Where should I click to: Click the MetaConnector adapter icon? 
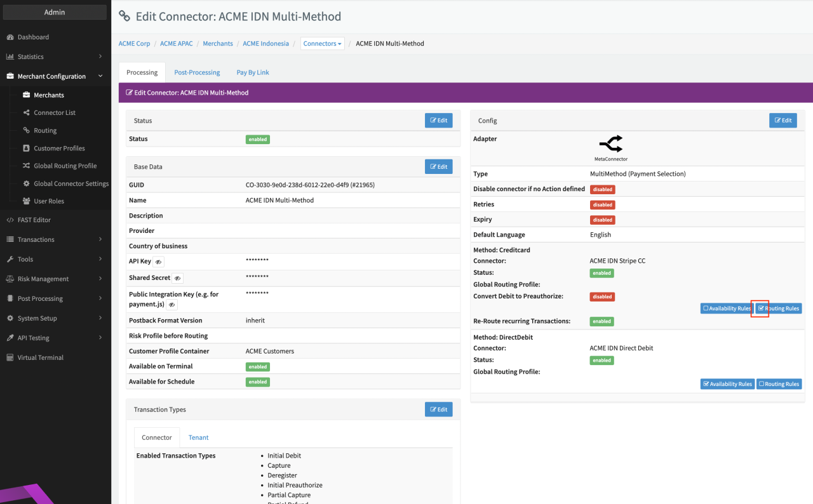tap(610, 144)
